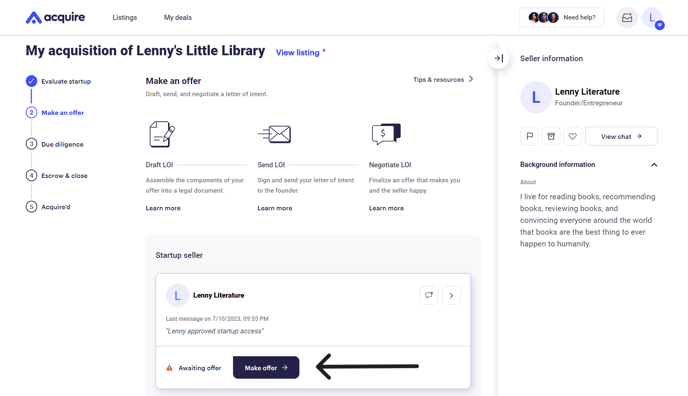688x396 pixels.
Task: Click the View chat button
Action: tap(621, 136)
